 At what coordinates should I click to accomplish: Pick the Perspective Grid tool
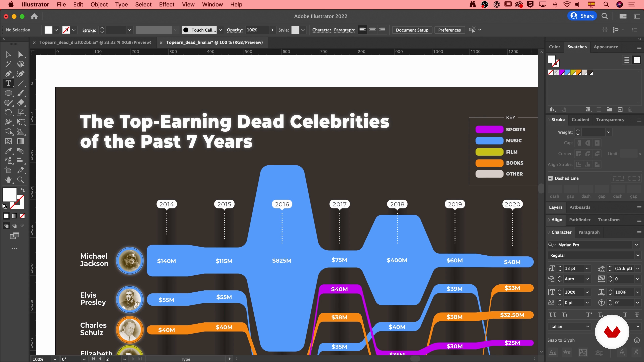click(x=20, y=131)
